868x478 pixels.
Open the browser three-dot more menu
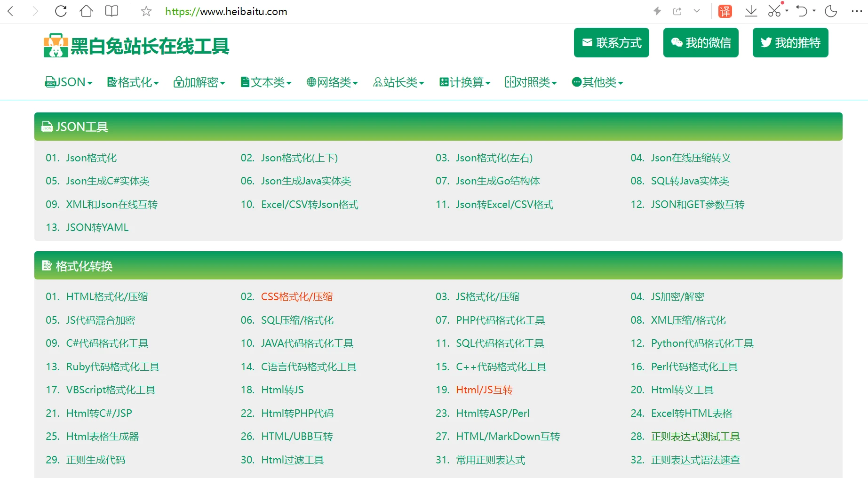857,11
